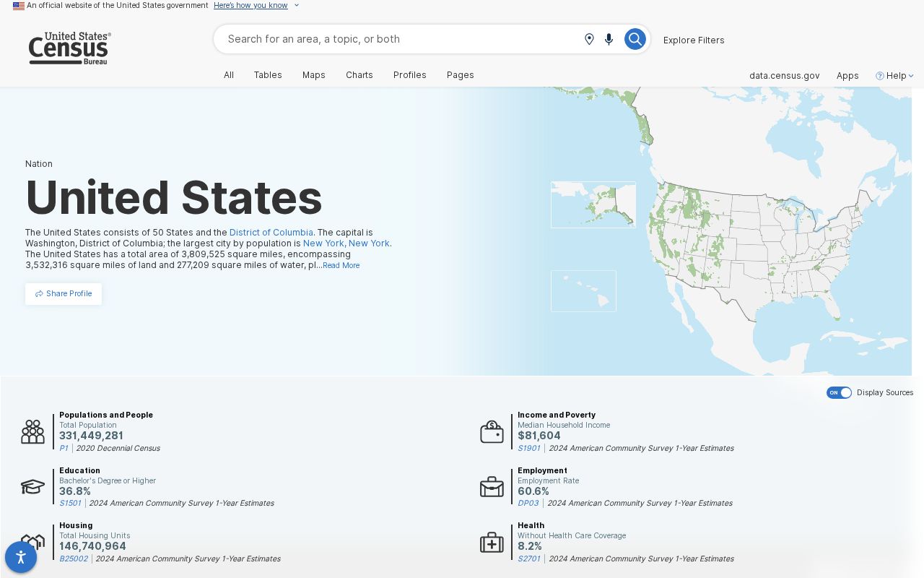Click the Help question mark icon
The height and width of the screenshot is (578, 924).
(880, 76)
